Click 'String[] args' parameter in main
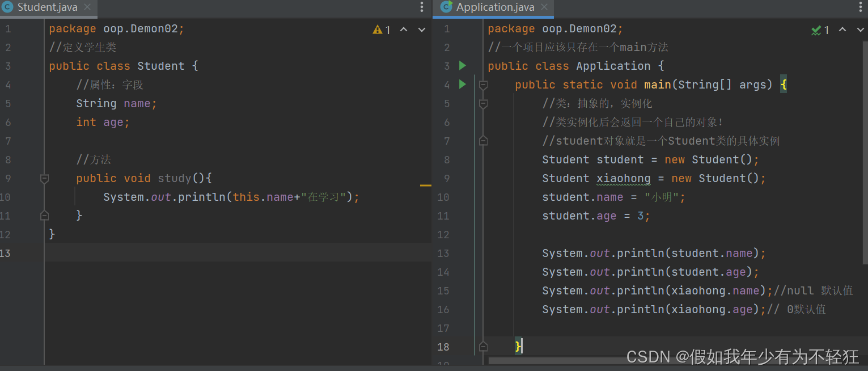 tap(722, 85)
